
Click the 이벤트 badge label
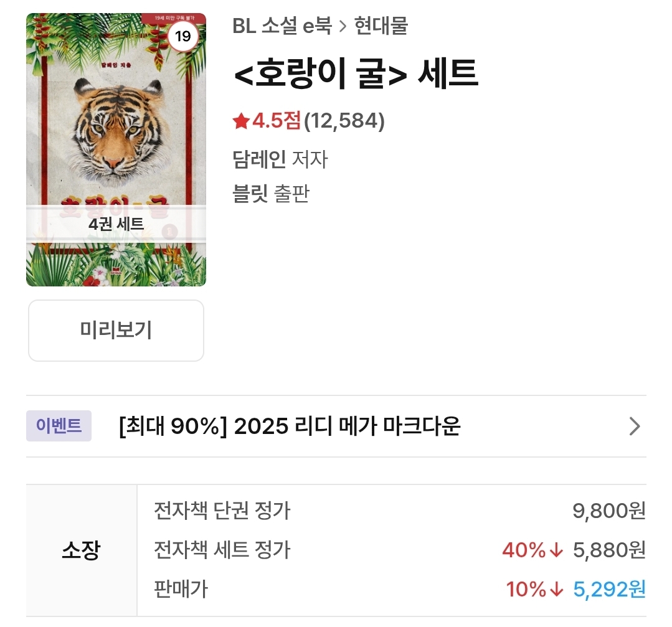click(59, 426)
